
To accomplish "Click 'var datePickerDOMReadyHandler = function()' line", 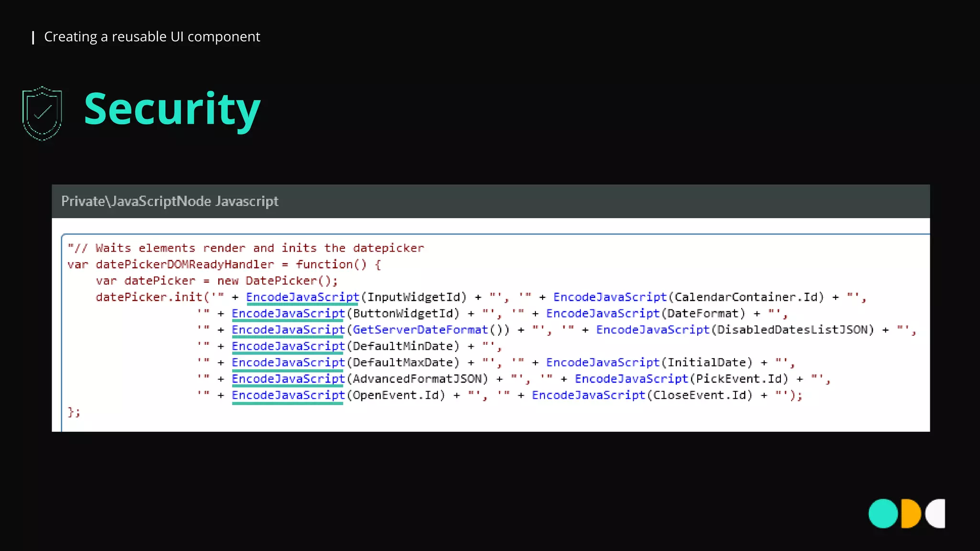I will pos(224,264).
